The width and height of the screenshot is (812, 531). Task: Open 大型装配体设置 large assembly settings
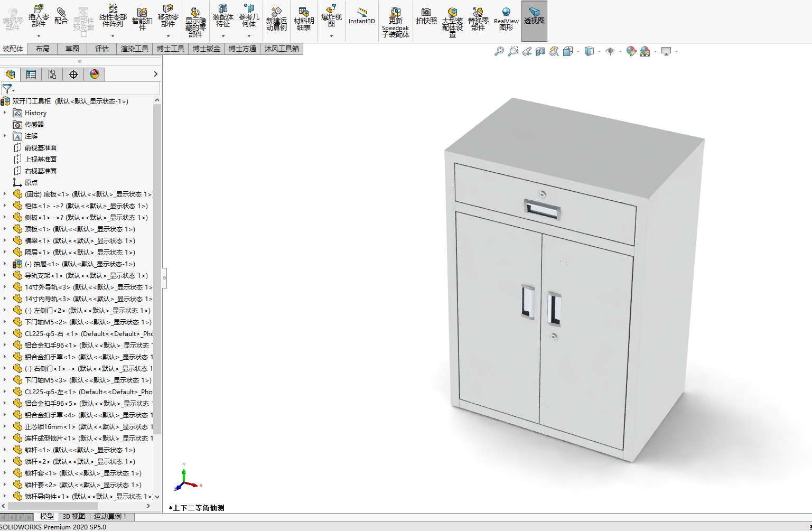tap(452, 22)
